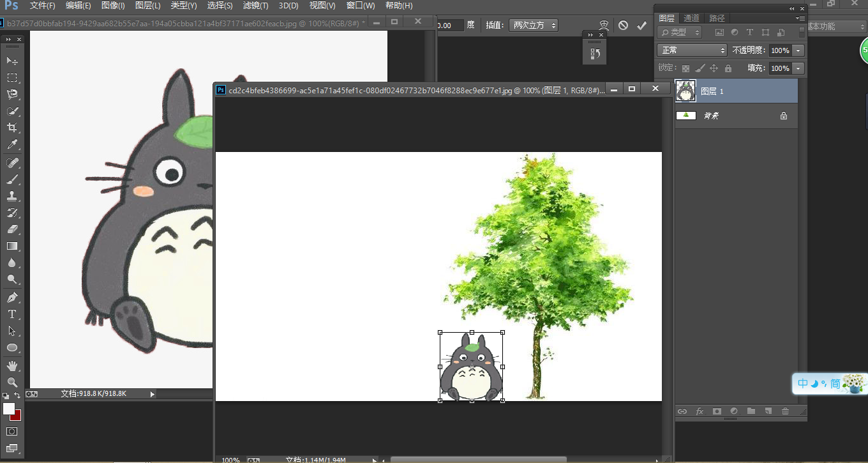
Task: Open the Layers panel flyout menu
Action: pos(800,18)
